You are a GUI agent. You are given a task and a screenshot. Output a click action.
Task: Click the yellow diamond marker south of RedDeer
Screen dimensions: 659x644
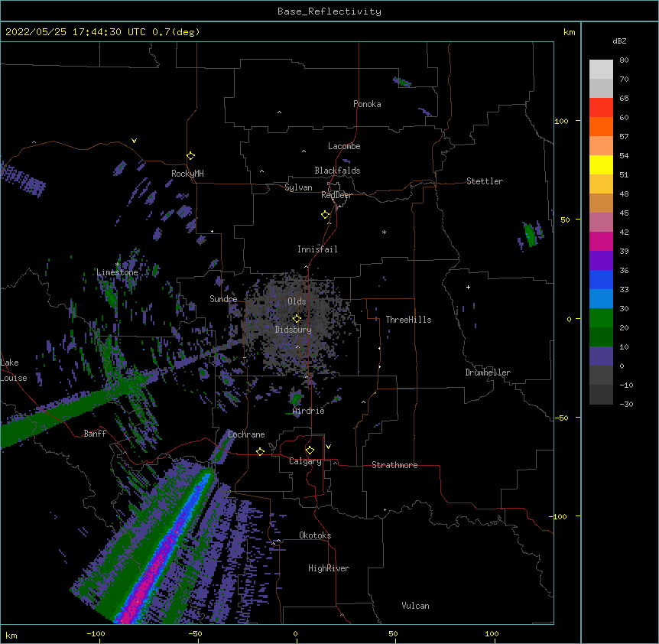[x=326, y=215]
